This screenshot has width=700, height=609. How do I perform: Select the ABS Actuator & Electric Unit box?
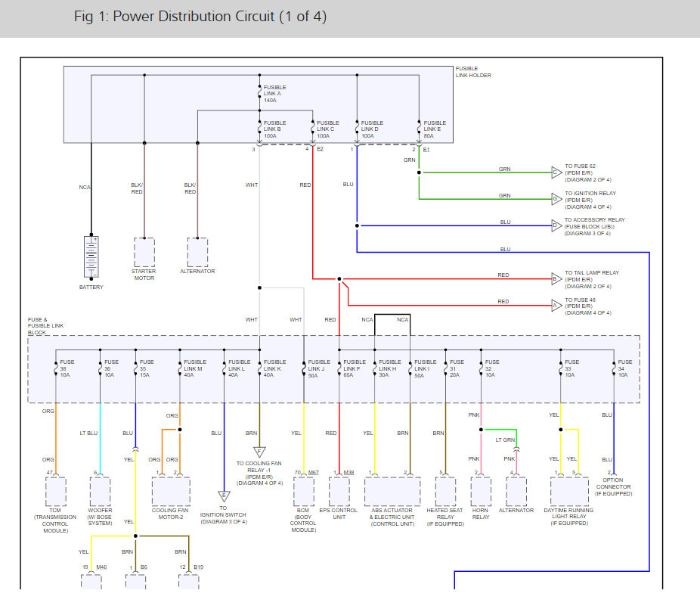(x=392, y=492)
